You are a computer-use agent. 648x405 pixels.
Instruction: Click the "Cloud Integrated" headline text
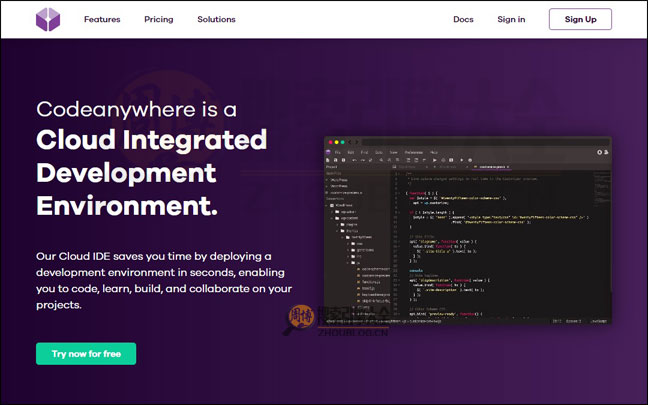[151, 140]
